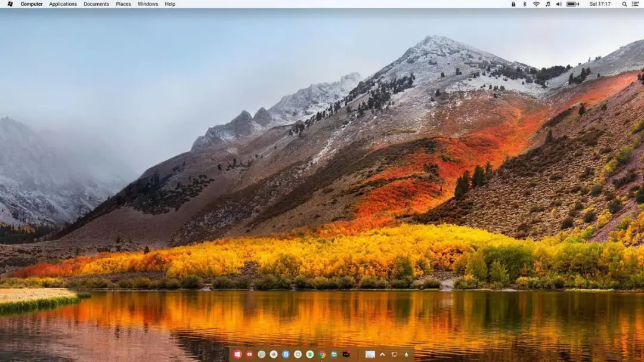Click the lock icon in menu bar
The height and width of the screenshot is (362, 644).
[513, 4]
